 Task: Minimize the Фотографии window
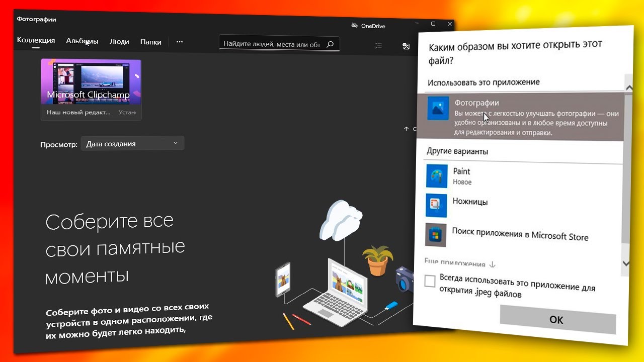417,24
